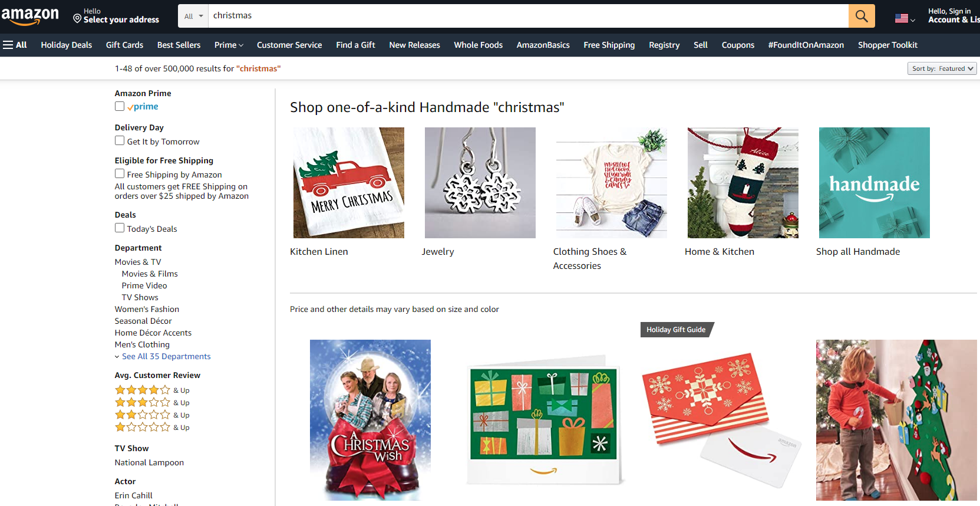Tick Free Shipping by Amazon checkbox

coord(120,173)
